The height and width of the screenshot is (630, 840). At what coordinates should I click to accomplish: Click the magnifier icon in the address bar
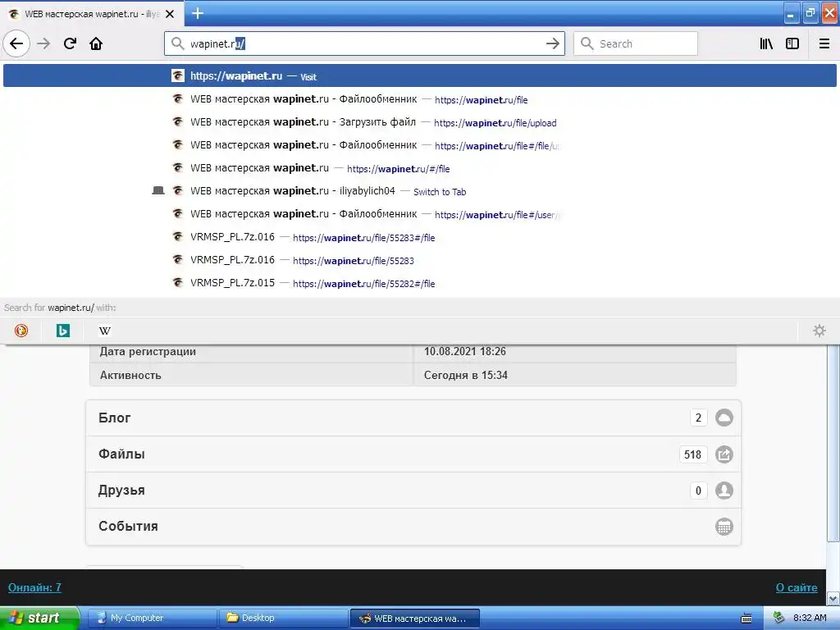point(177,43)
